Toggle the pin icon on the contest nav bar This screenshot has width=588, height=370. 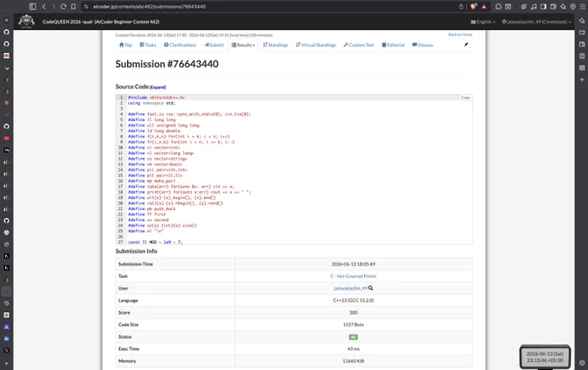click(x=466, y=45)
